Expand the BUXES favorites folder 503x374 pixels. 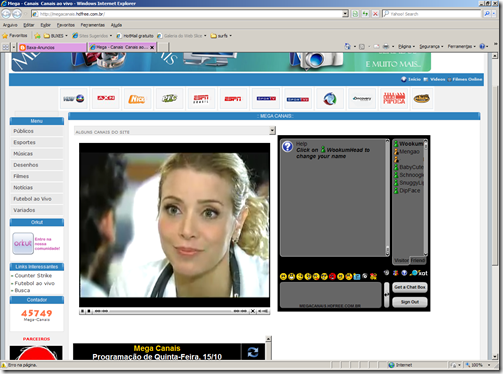click(x=56, y=36)
